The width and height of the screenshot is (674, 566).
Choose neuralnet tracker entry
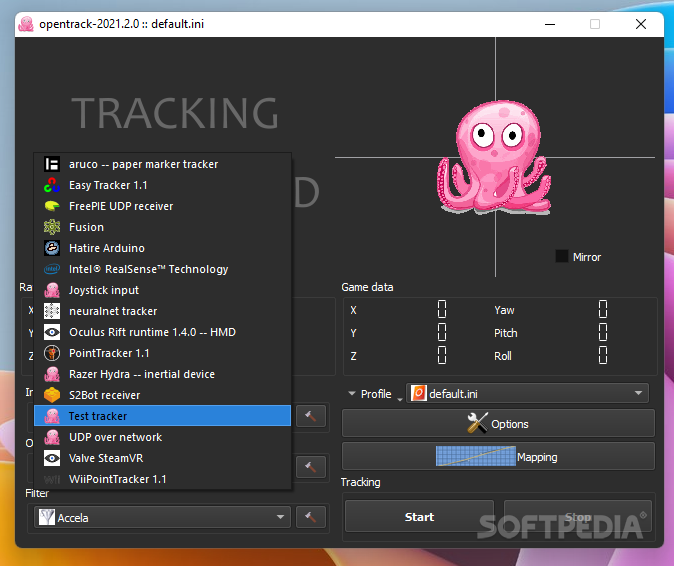pos(162,311)
